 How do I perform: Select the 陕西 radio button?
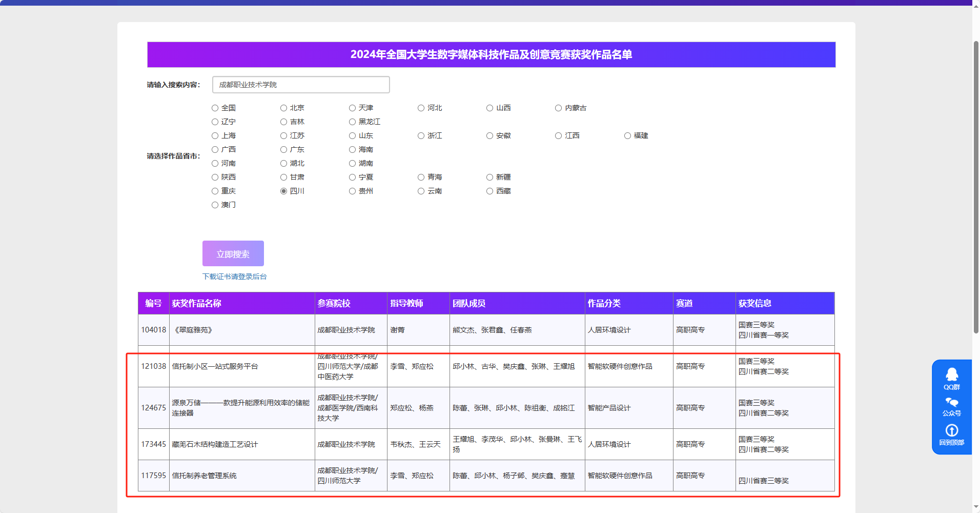pyautogui.click(x=215, y=177)
